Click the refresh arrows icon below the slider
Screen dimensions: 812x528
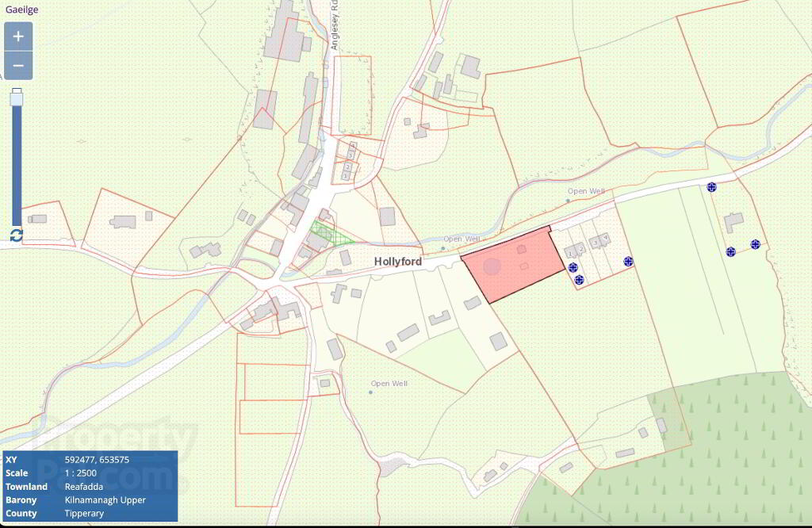pyautogui.click(x=17, y=235)
